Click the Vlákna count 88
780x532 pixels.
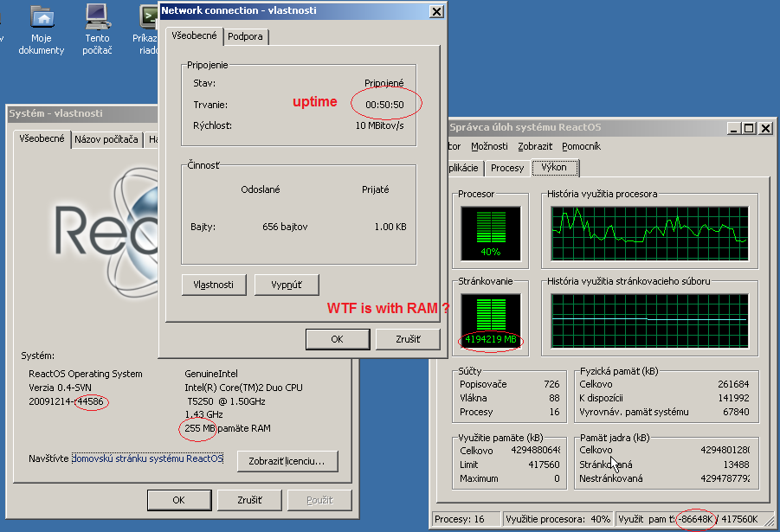[x=554, y=398]
